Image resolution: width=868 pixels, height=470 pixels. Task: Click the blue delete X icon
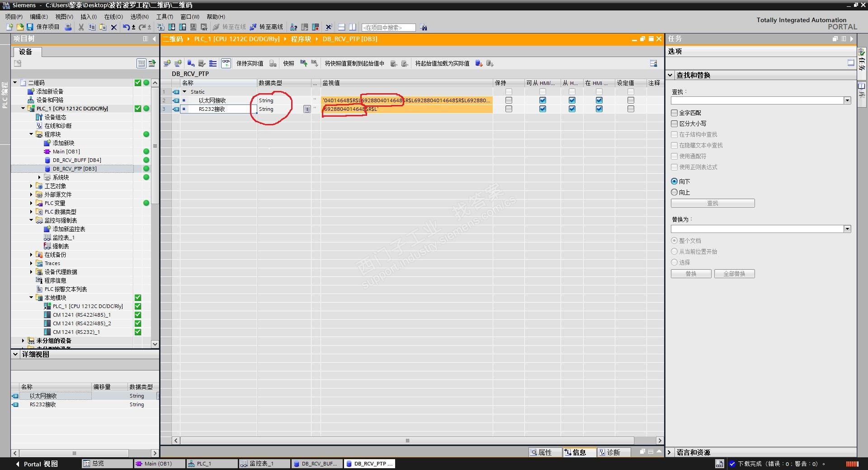[x=114, y=27]
